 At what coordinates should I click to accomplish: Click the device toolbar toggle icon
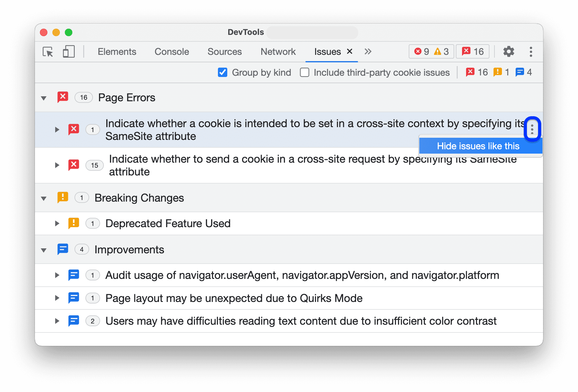pyautogui.click(x=68, y=51)
